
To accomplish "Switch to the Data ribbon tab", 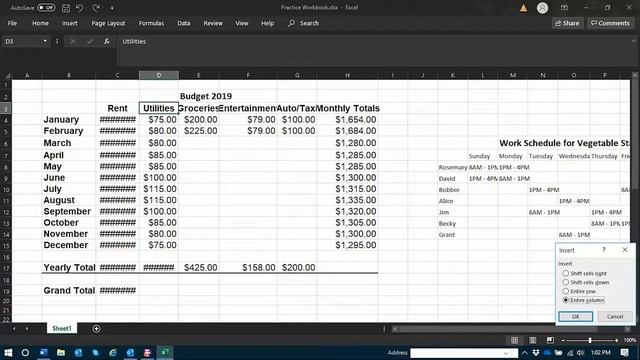I will [x=184, y=23].
